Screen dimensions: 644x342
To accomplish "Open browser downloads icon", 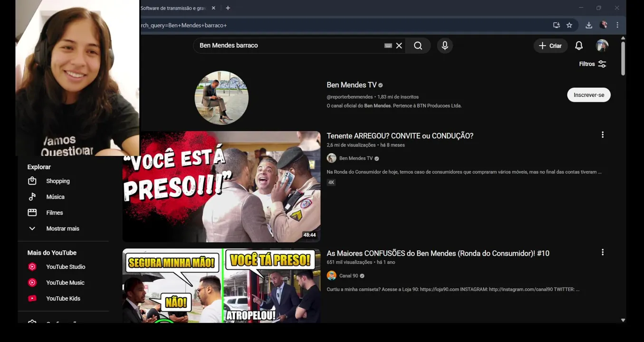I will 589,25.
